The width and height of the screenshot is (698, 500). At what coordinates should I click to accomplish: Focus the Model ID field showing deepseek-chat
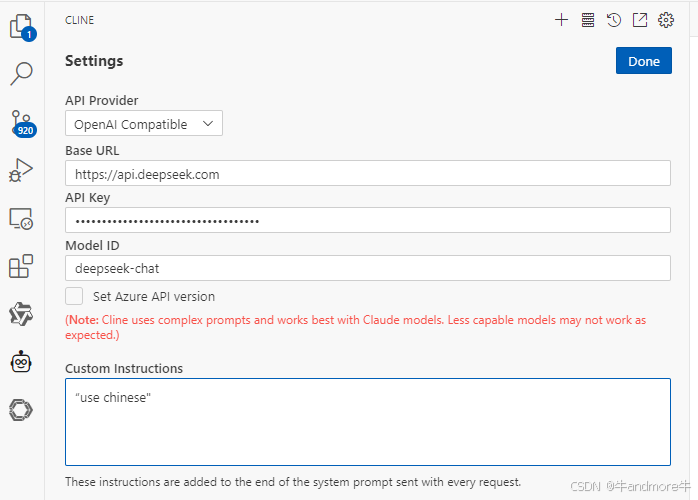pos(368,268)
